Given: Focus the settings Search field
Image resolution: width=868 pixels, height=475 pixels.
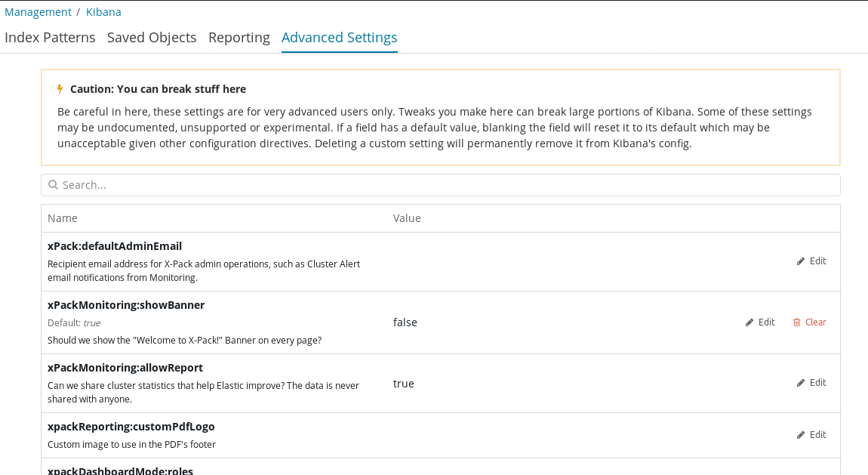Looking at the screenshot, I should (x=441, y=185).
